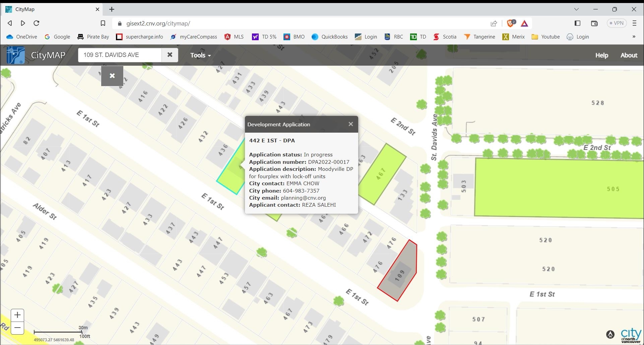
Task: Go forward in browser history
Action: point(23,23)
